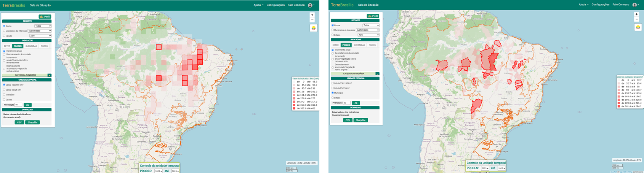Open Configurações in right header
The image size is (644, 173).
coord(600,5)
